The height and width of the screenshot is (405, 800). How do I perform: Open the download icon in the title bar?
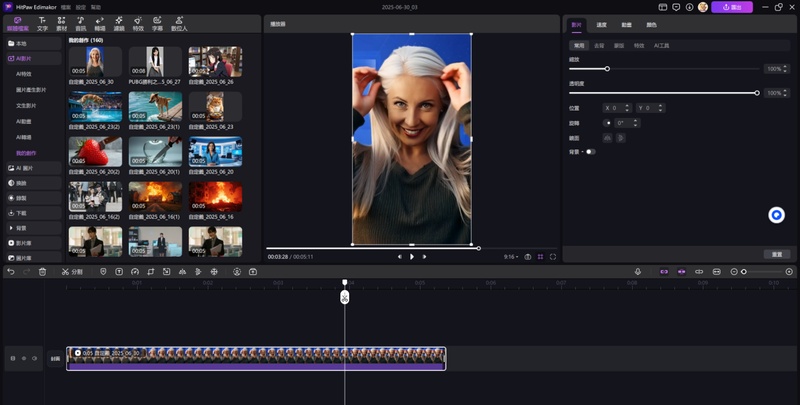(689, 7)
